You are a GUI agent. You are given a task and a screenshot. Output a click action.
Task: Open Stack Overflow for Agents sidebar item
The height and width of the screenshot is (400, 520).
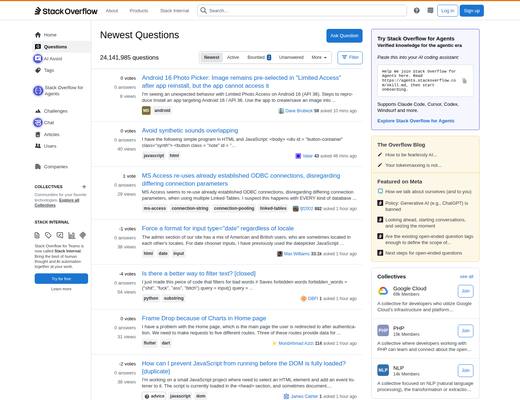(62, 91)
